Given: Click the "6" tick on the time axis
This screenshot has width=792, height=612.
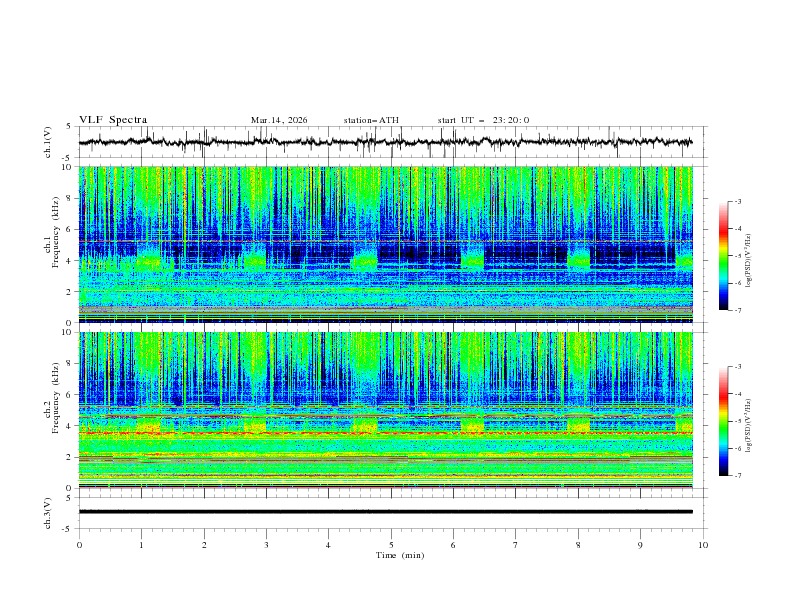Looking at the screenshot, I should [453, 545].
